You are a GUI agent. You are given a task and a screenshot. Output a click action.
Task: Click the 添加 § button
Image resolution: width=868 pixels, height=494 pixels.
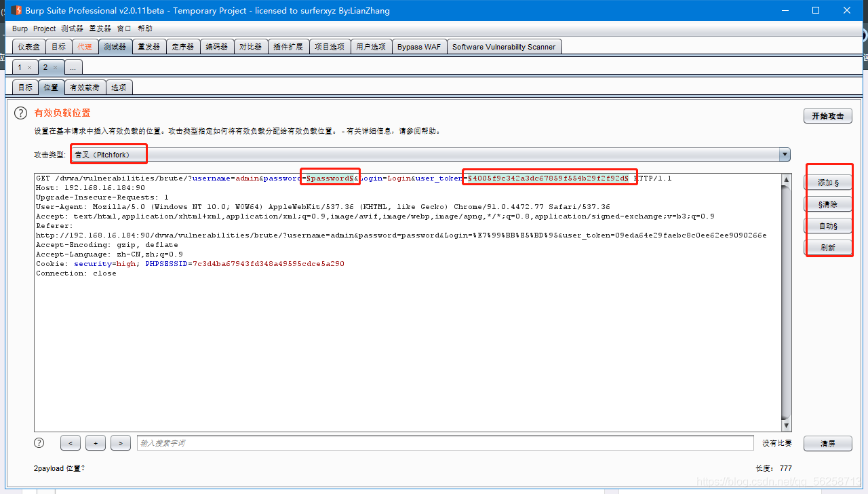click(828, 183)
